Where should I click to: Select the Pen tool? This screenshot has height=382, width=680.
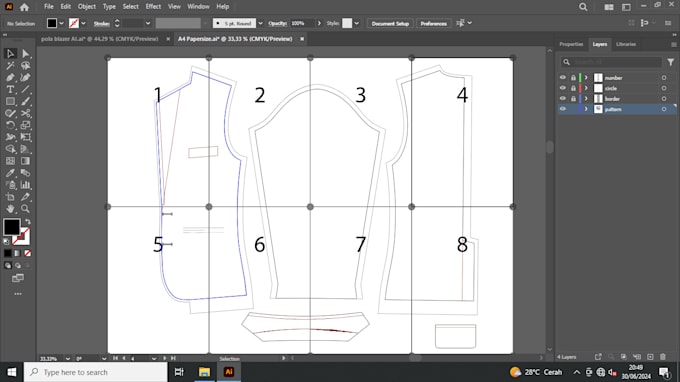[10, 78]
